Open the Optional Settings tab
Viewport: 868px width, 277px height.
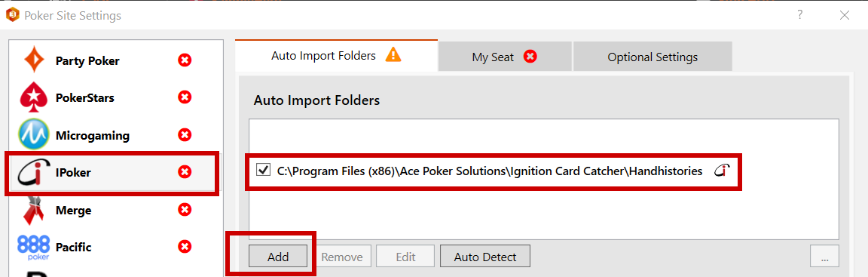point(653,57)
